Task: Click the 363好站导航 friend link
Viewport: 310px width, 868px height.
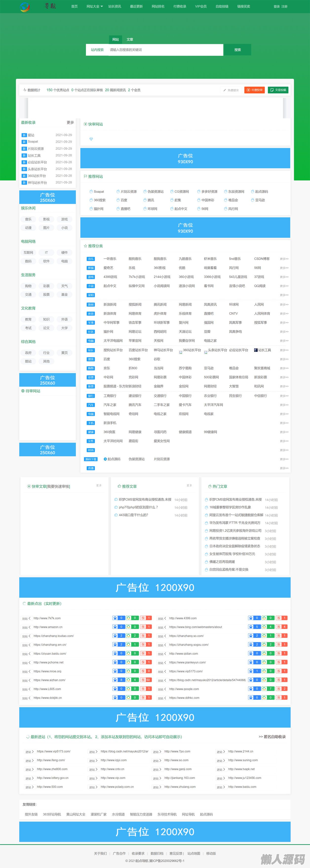Action: pos(52,814)
